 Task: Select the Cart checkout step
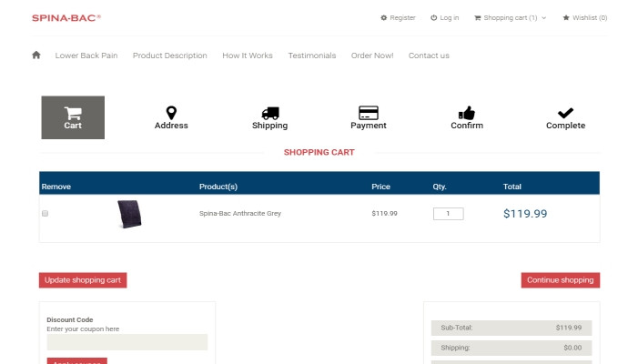pyautogui.click(x=73, y=117)
